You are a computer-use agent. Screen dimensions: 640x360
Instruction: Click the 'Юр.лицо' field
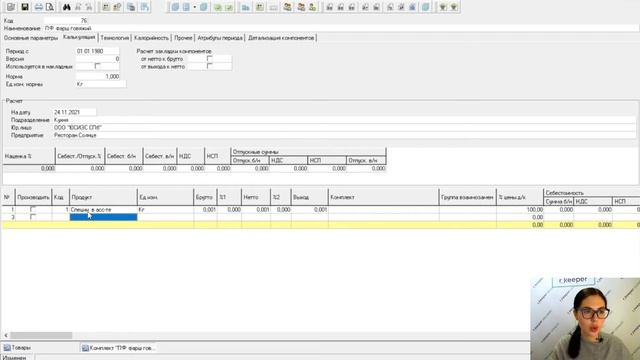[x=344, y=127]
